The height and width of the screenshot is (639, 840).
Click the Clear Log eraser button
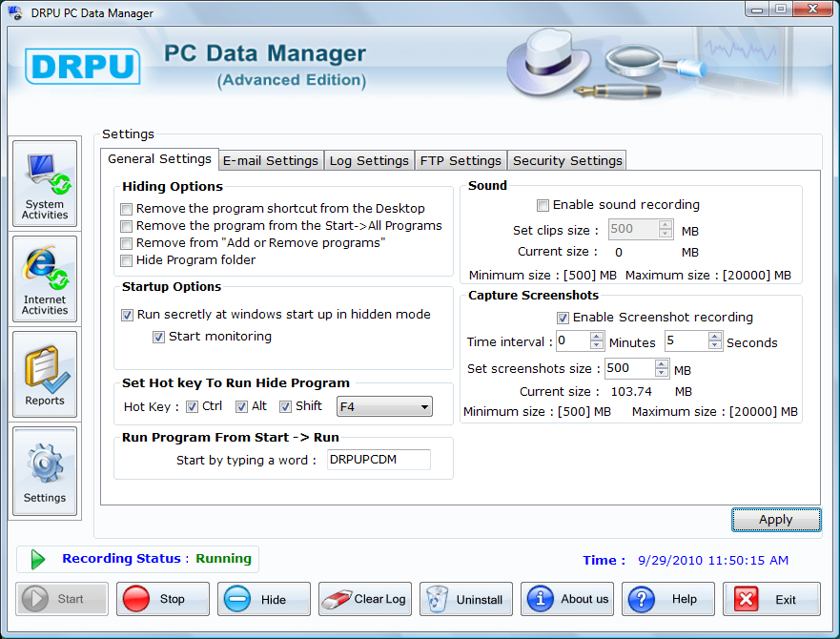pos(365,599)
